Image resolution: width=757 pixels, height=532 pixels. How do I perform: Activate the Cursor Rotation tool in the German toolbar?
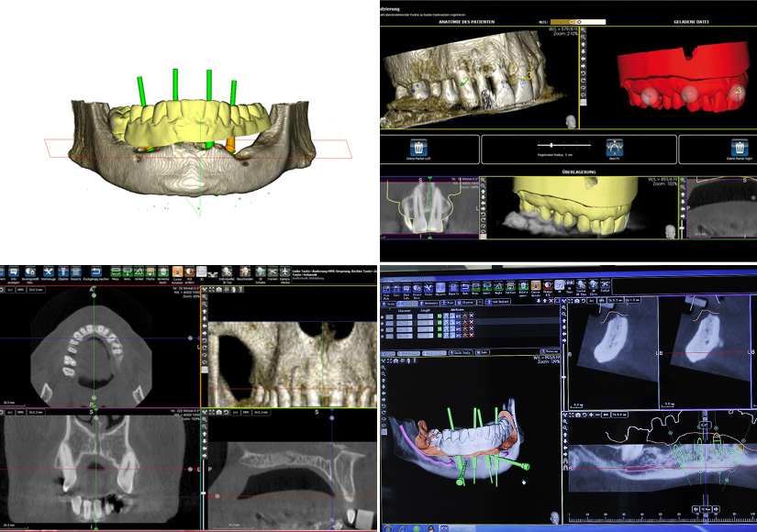click(176, 272)
